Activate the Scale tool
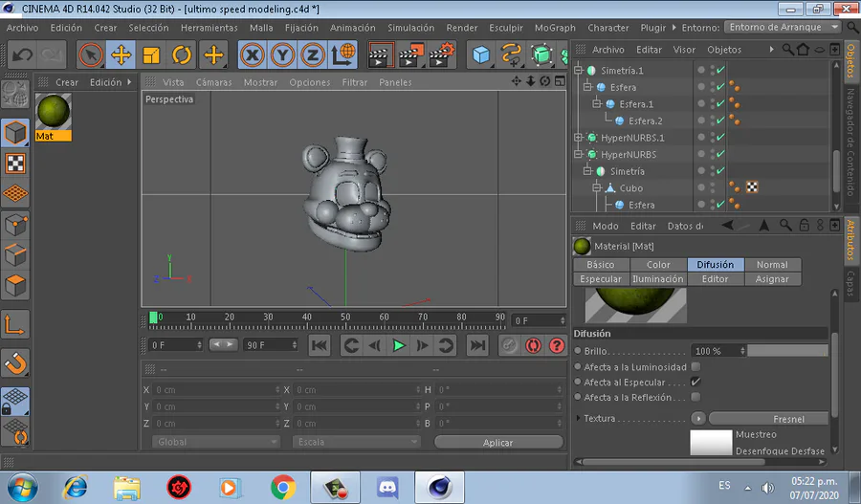This screenshot has height=504, width=861. 151,55
